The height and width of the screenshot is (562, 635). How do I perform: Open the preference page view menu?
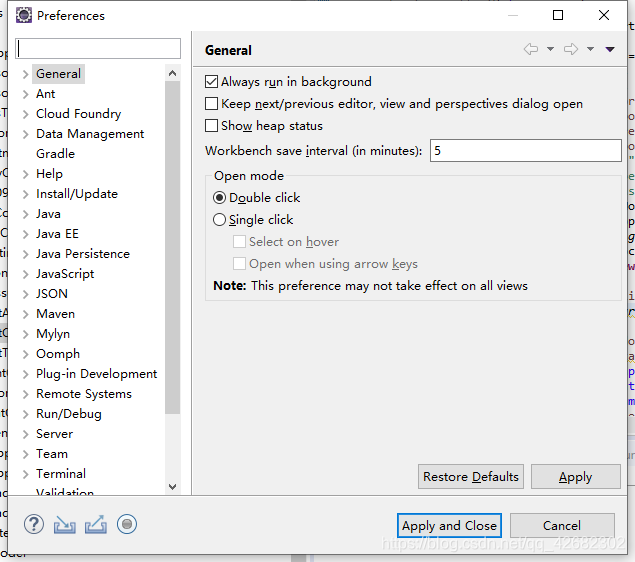(610, 49)
